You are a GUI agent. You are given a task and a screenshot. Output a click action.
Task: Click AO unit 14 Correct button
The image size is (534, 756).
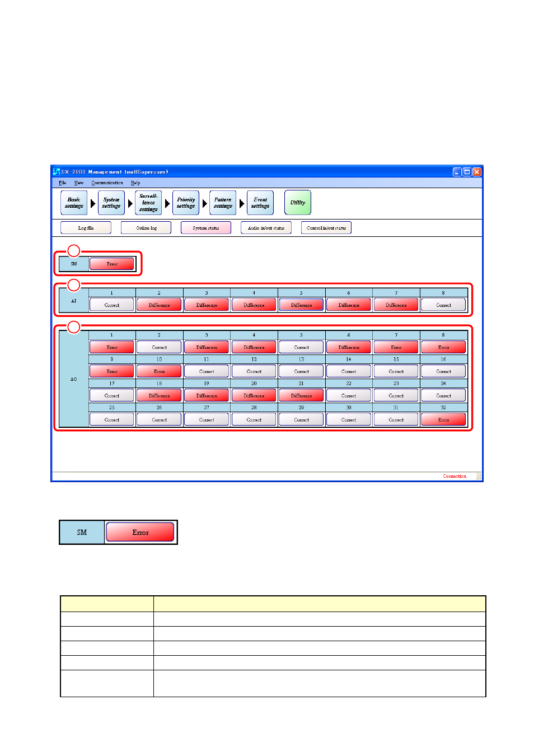pyautogui.click(x=349, y=371)
